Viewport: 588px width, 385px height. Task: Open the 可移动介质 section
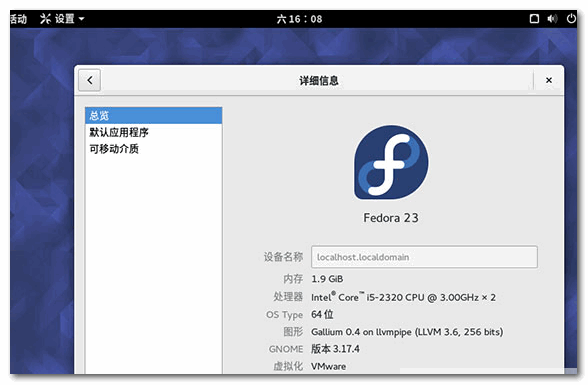point(153,149)
